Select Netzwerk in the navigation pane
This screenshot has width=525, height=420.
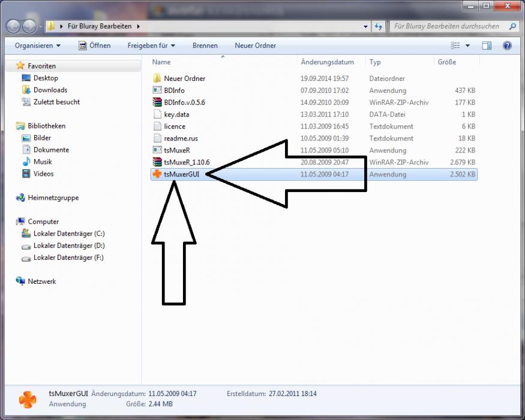(42, 281)
